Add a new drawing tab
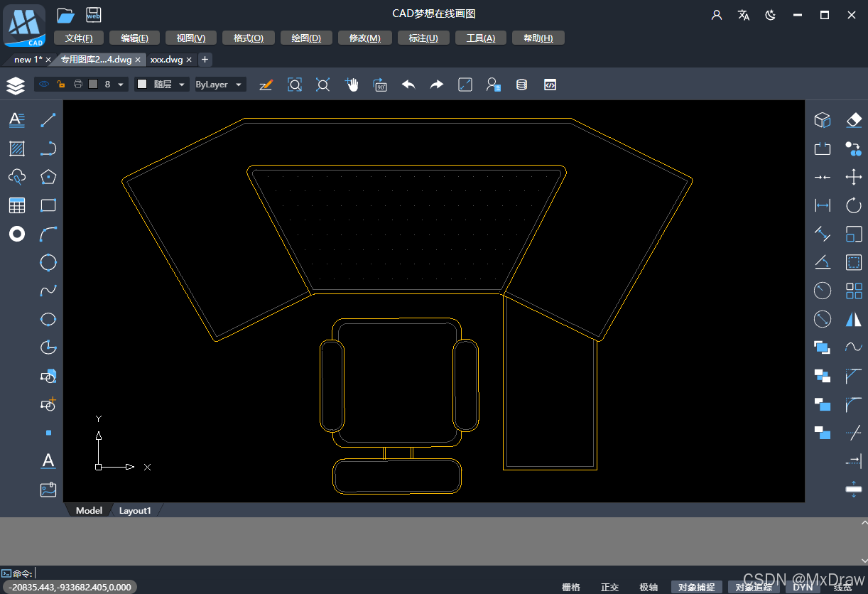This screenshot has width=868, height=594. pyautogui.click(x=205, y=60)
